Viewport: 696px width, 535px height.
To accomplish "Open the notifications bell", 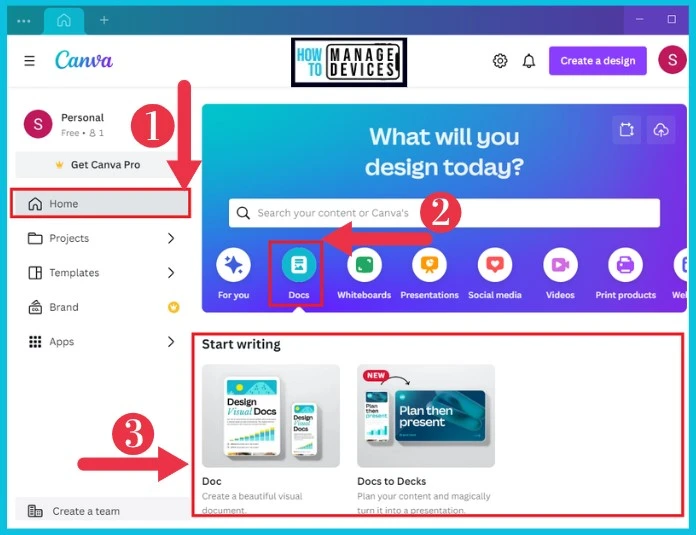I will [x=529, y=61].
